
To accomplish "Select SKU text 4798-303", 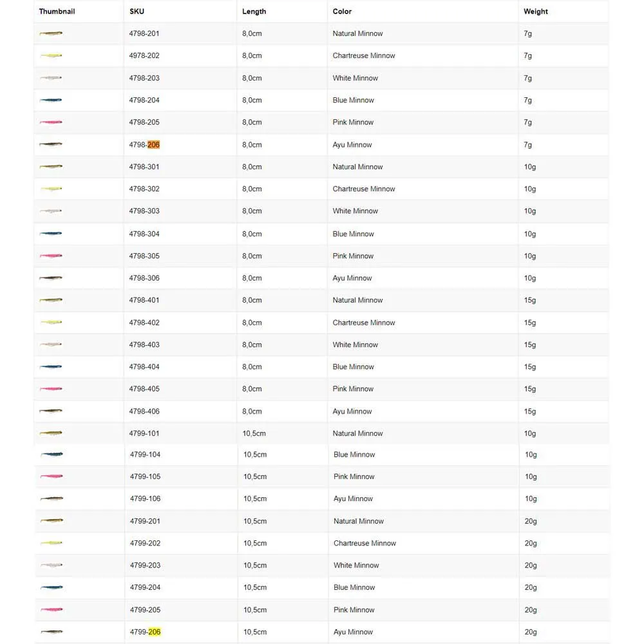I will coord(144,211).
